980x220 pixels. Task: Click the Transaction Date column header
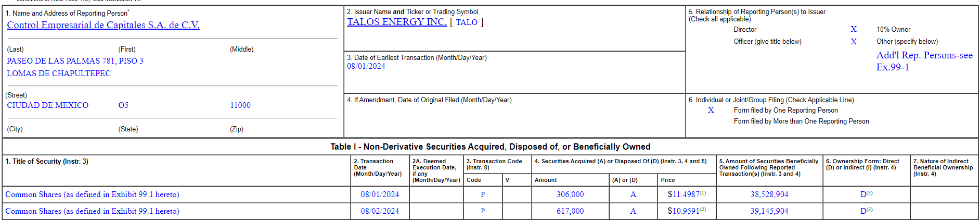[x=378, y=168]
